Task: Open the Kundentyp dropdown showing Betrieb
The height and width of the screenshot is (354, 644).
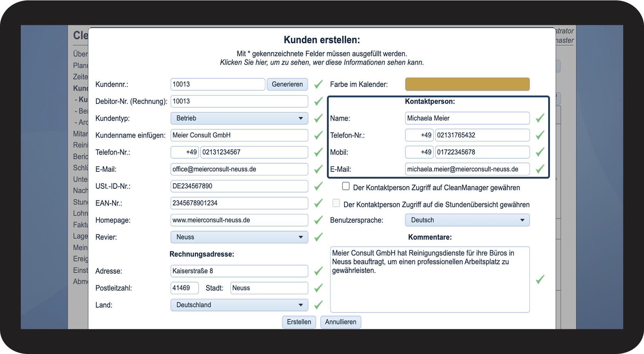Action: [x=239, y=118]
